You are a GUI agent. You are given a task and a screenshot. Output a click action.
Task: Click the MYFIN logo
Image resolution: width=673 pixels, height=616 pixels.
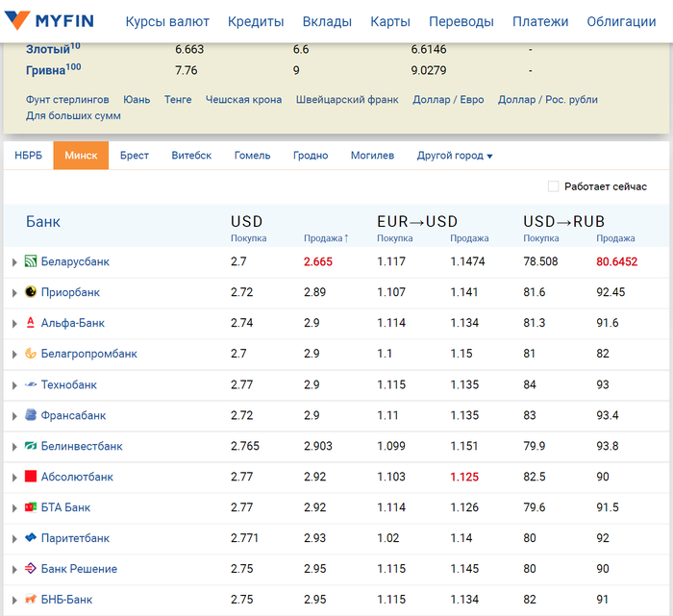(x=50, y=20)
